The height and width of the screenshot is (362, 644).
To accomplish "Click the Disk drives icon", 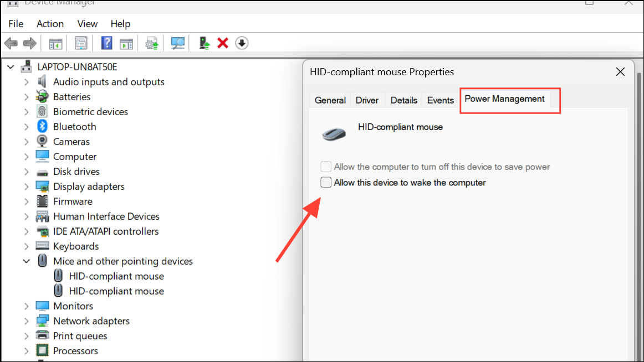I will (42, 172).
